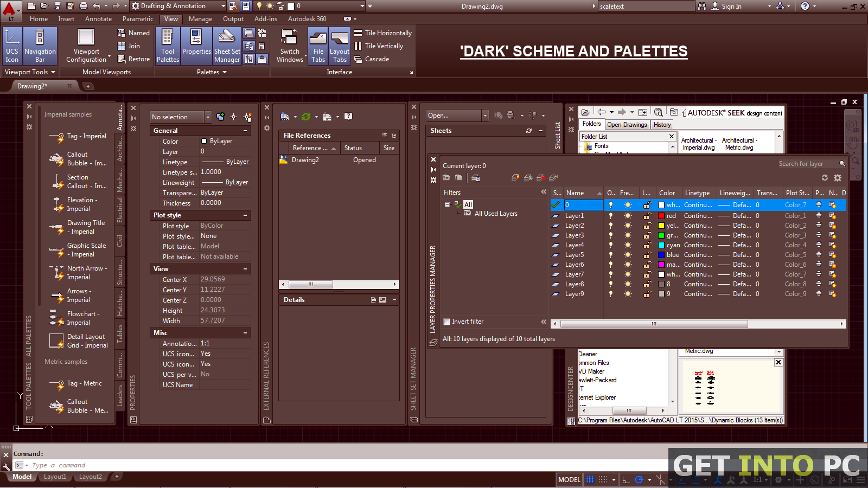The width and height of the screenshot is (868, 488).
Task: Toggle On/Off lightbulb for Layer5
Action: coord(611,255)
